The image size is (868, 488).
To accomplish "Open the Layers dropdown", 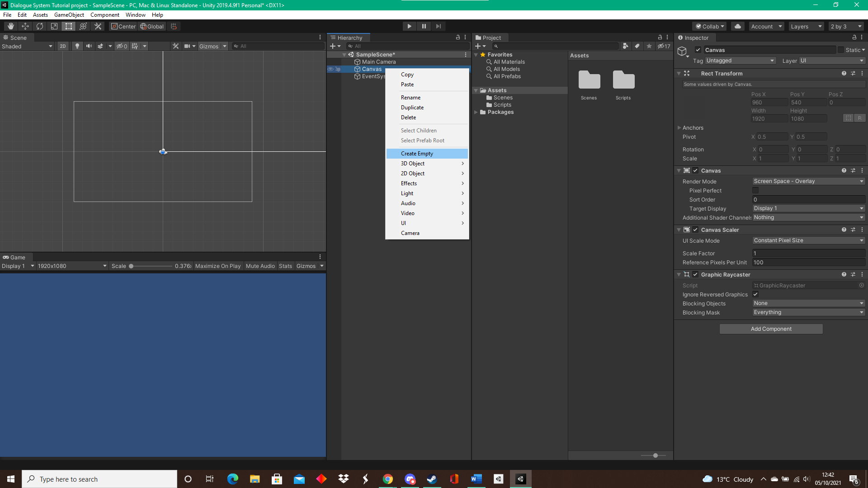I will [806, 26].
